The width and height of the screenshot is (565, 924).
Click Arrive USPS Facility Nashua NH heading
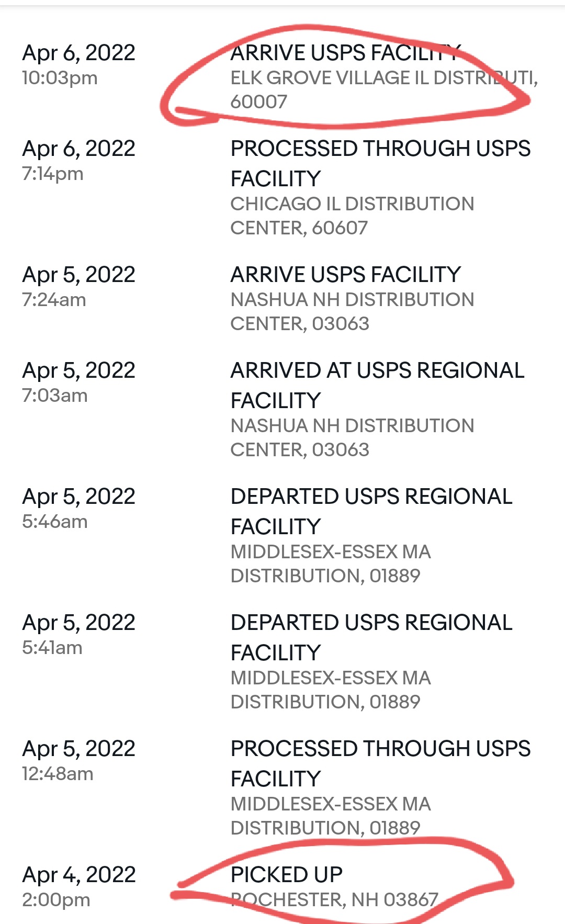click(x=346, y=275)
